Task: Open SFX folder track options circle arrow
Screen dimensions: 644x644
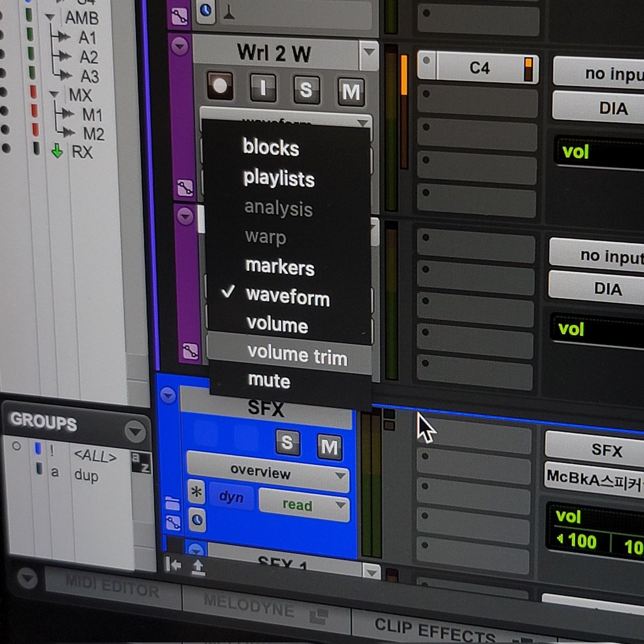Action: pyautogui.click(x=168, y=396)
